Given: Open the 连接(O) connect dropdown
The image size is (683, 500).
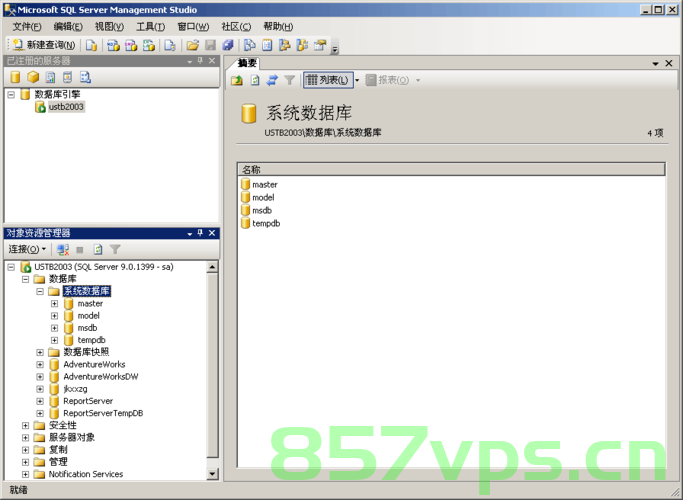Looking at the screenshot, I should click(27, 249).
